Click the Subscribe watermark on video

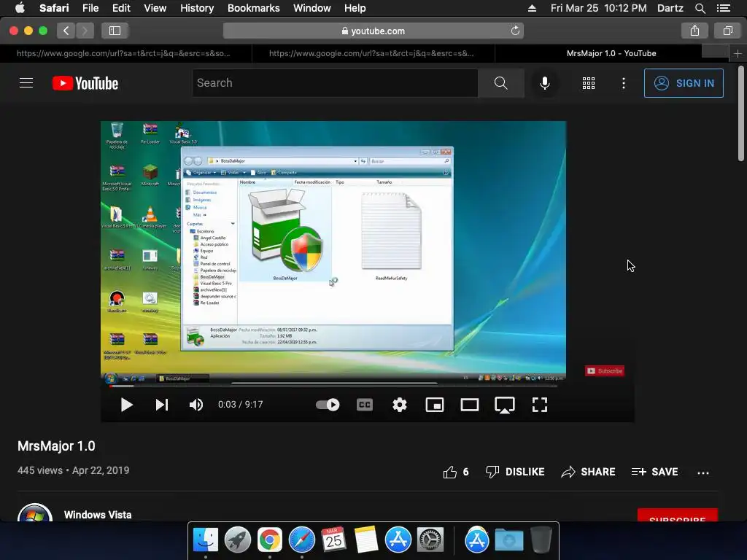point(605,371)
